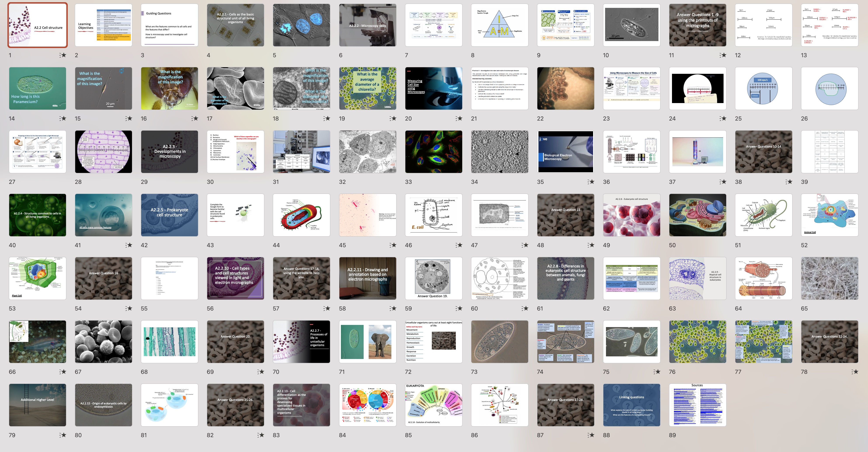Click the transition star icon under slide 15
The height and width of the screenshot is (452, 868).
[129, 119]
